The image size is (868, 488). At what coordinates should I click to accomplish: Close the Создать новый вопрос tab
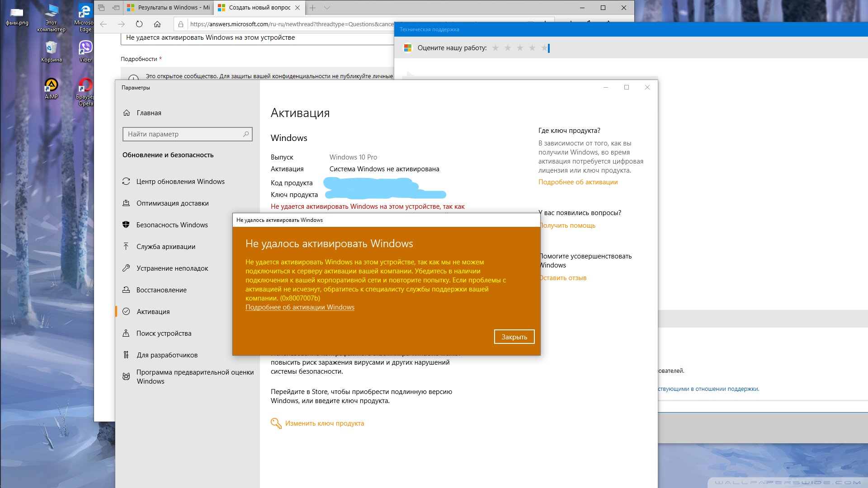click(297, 8)
